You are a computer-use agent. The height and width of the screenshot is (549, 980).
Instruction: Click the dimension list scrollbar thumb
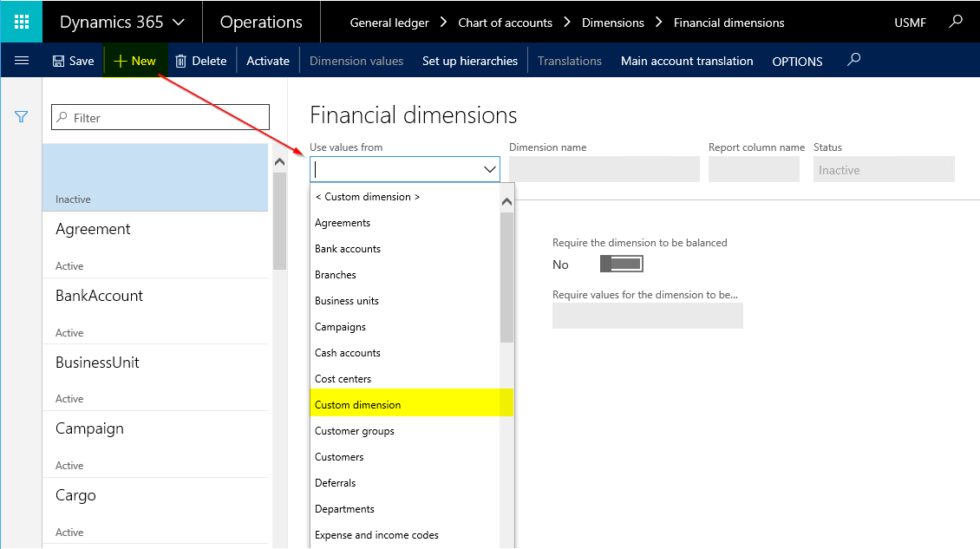[x=280, y=220]
